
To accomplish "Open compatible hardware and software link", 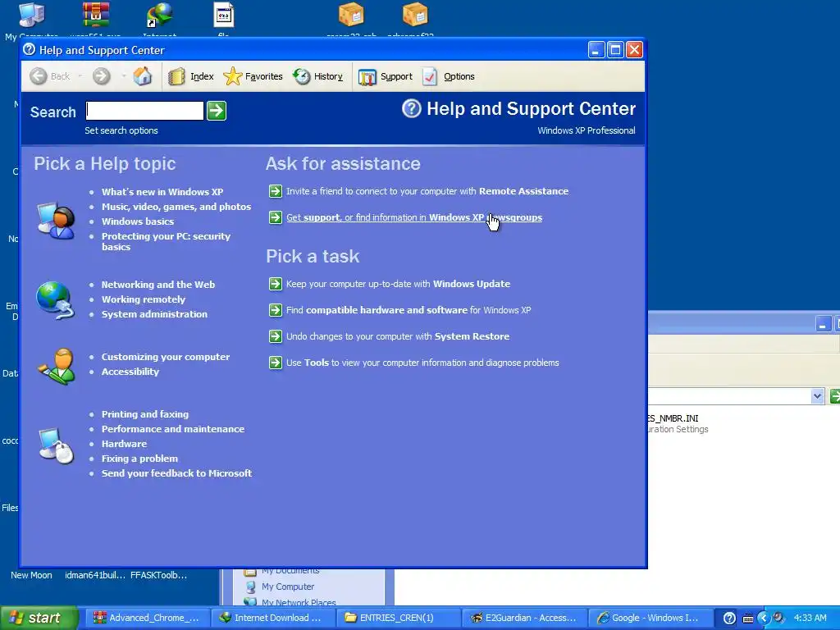I will 409,310.
